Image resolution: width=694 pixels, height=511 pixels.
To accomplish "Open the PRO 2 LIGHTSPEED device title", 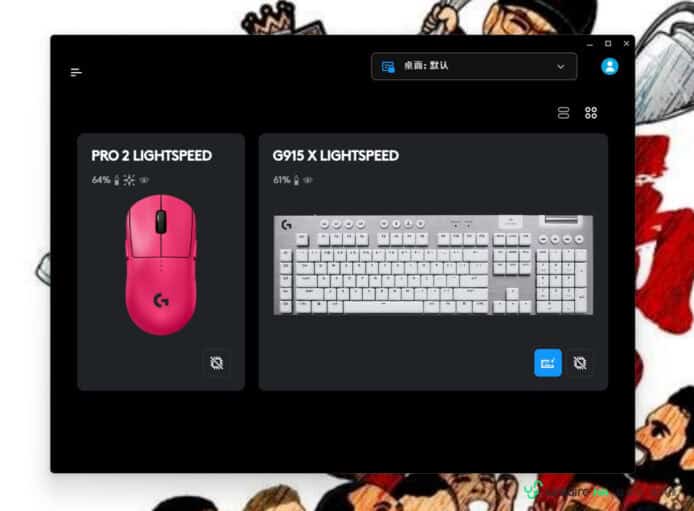I will pyautogui.click(x=151, y=156).
